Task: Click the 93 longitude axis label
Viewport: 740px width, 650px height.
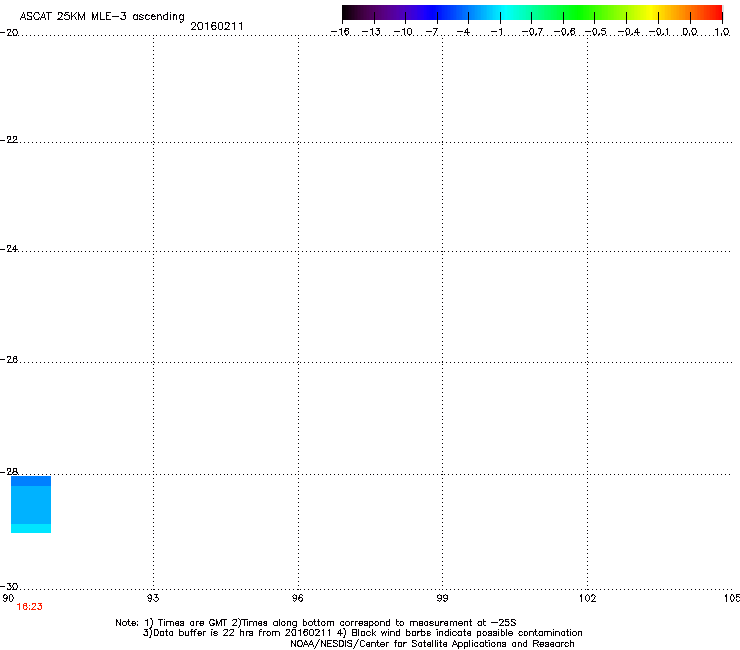Action: pos(153,598)
